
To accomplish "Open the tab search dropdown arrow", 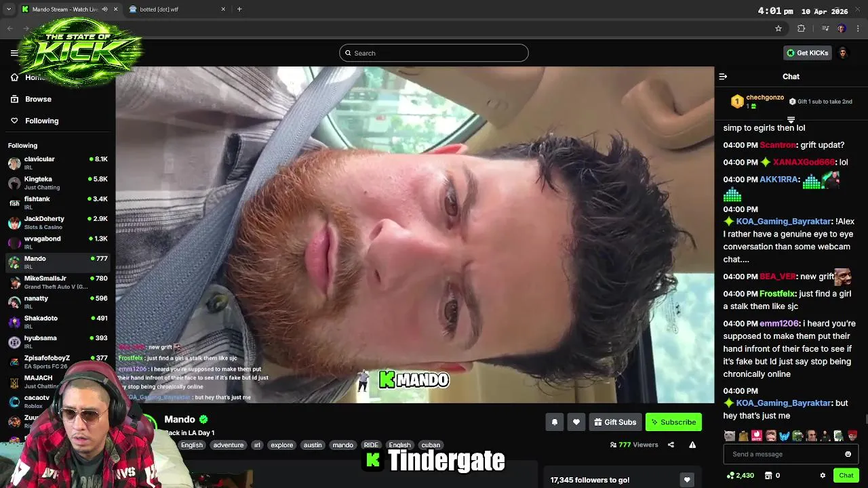I will [x=9, y=9].
